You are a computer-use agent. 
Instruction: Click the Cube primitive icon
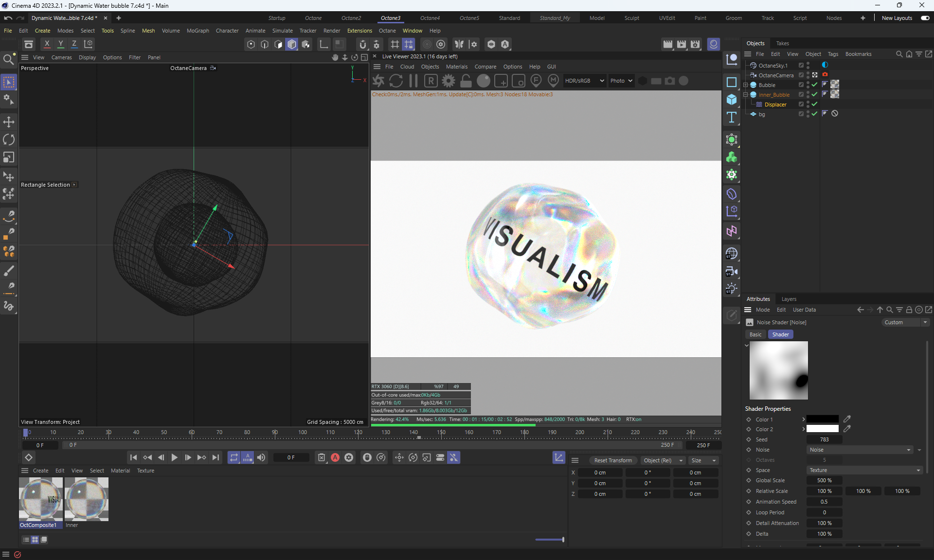tap(732, 100)
